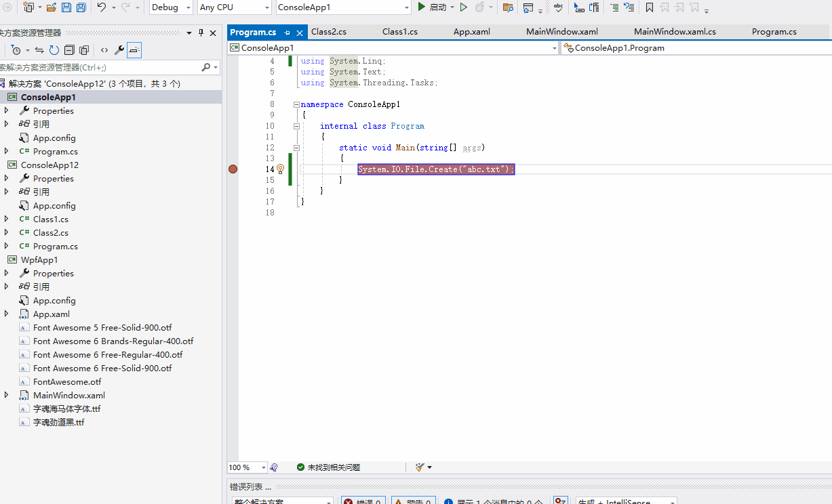Image resolution: width=832 pixels, height=504 pixels.
Task: Select FontAwesome.otf file in WpfApp1
Action: point(67,381)
